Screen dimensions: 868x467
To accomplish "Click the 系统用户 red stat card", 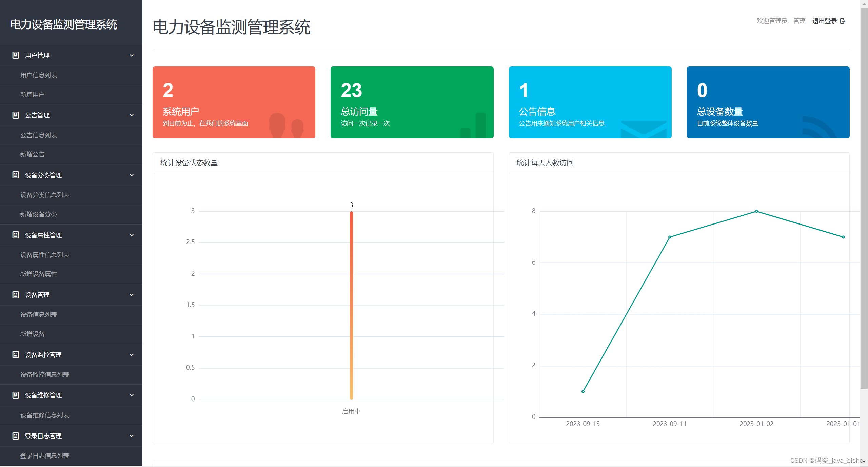I will pyautogui.click(x=234, y=102).
